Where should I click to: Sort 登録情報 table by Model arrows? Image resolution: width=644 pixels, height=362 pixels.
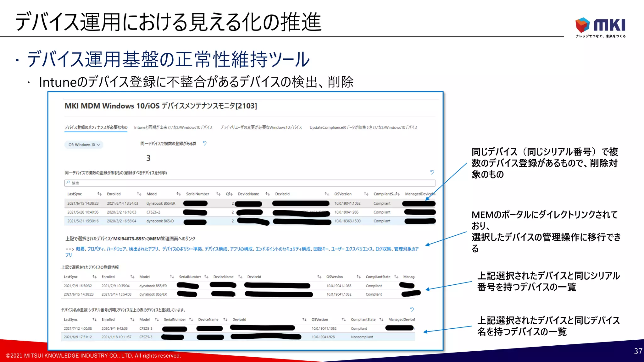pos(172,277)
